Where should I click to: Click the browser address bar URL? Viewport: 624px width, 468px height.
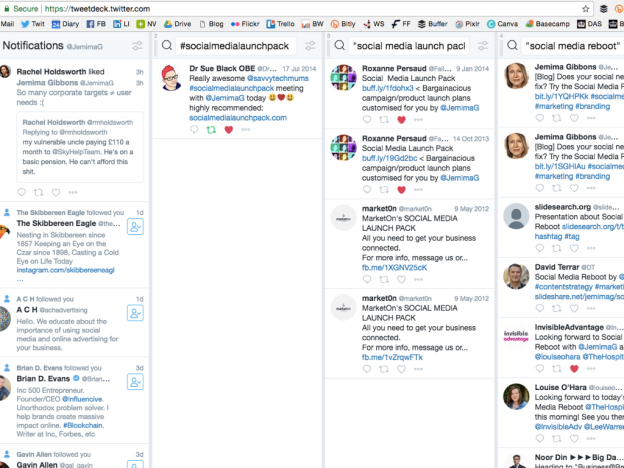click(x=98, y=9)
